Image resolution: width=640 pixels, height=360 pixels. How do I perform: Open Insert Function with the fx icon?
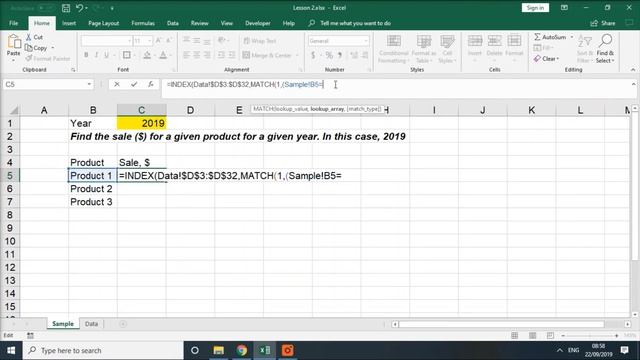click(151, 84)
